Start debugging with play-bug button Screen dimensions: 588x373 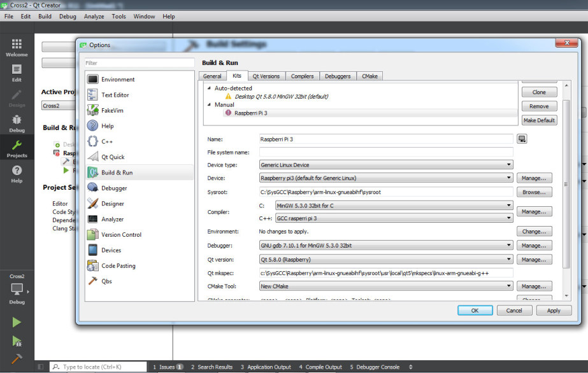17,341
